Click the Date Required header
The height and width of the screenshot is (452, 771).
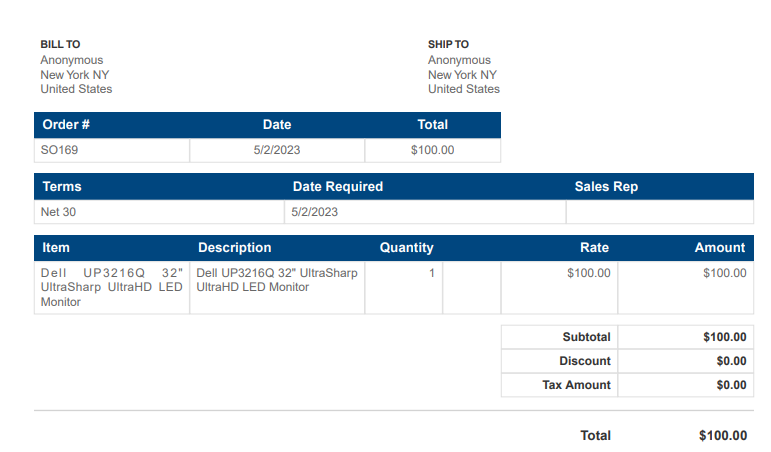pos(338,186)
